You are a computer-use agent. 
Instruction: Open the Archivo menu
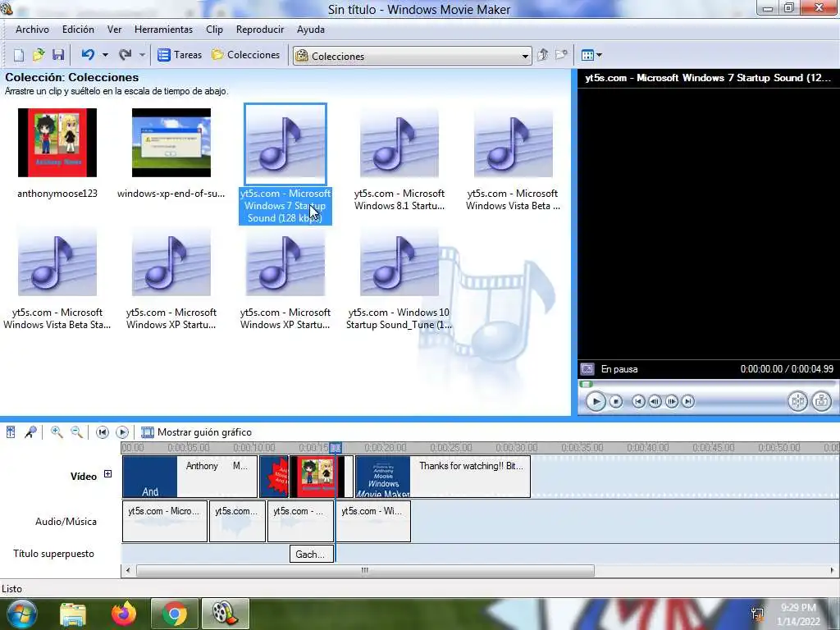tap(32, 30)
